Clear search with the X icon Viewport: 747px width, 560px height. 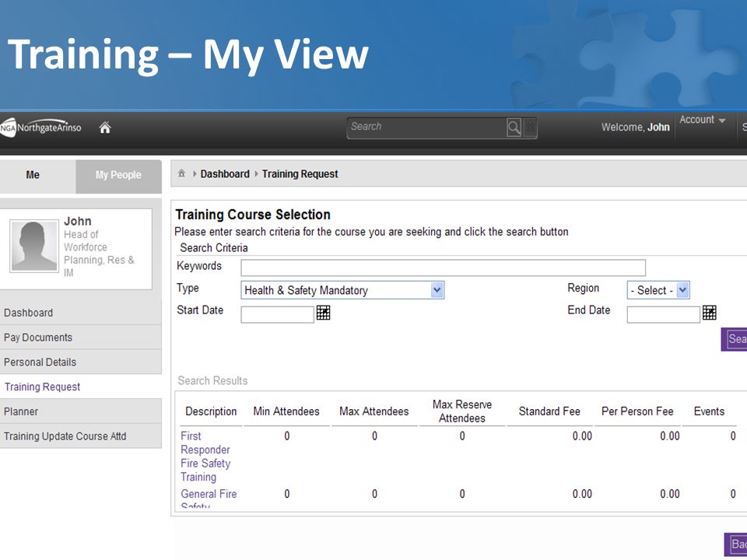pyautogui.click(x=530, y=128)
